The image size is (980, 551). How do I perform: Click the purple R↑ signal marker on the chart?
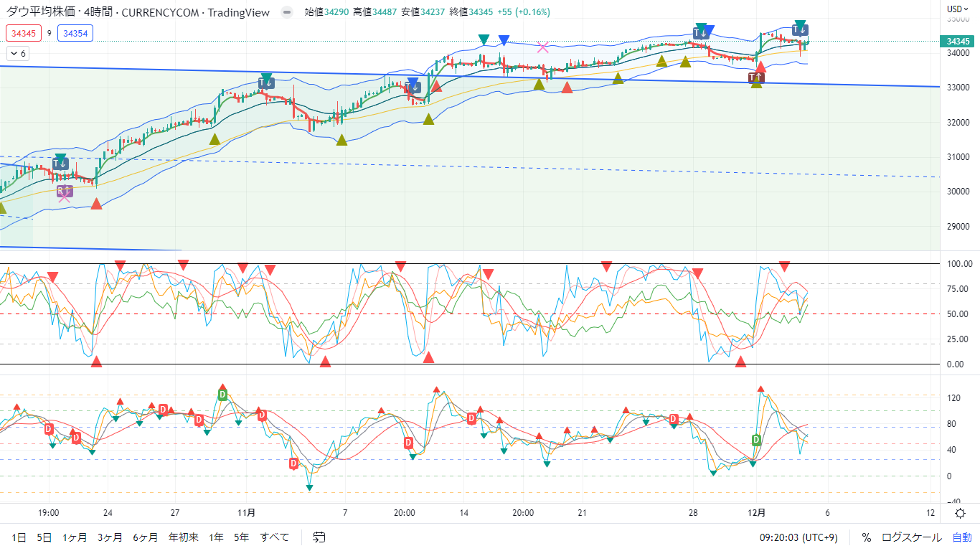point(65,191)
